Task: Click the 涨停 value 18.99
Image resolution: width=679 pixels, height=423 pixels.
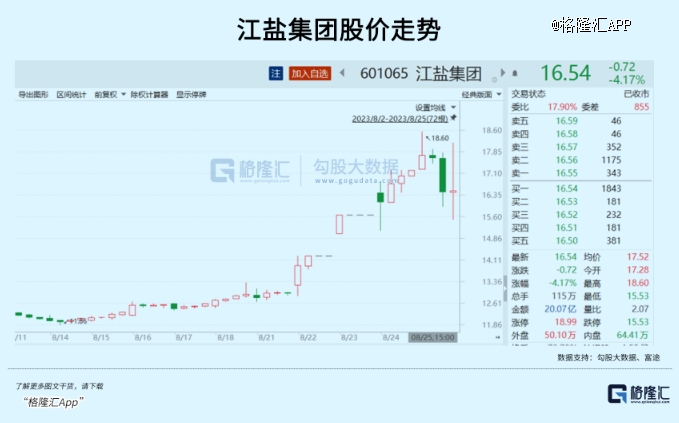Action: click(566, 322)
